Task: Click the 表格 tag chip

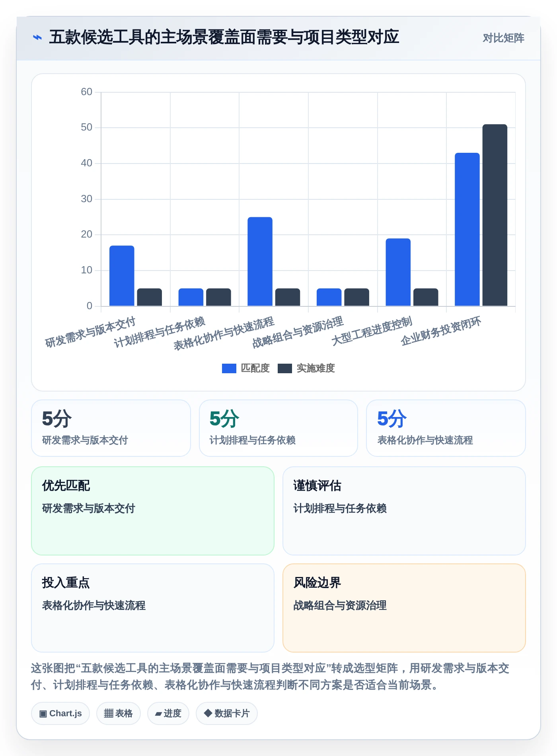Action: point(119,713)
